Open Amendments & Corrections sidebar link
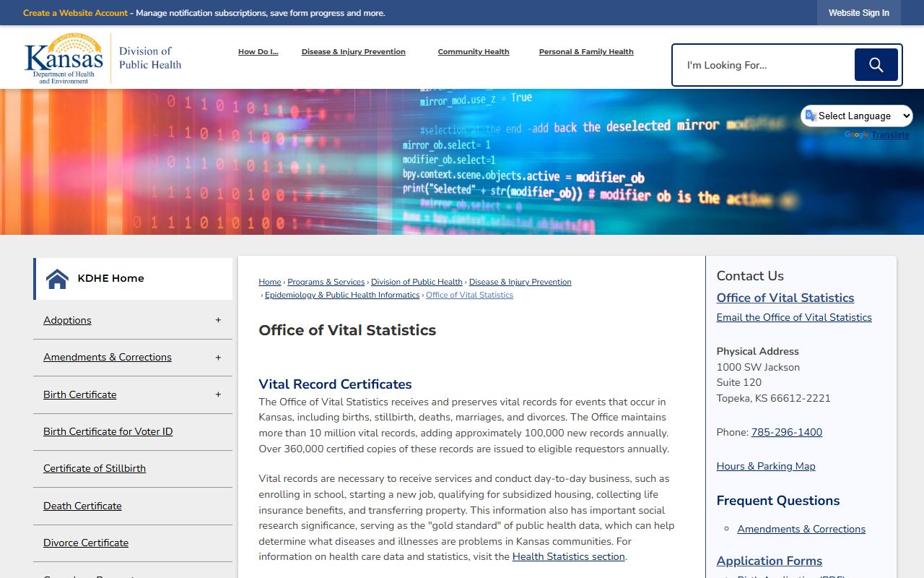 click(x=108, y=357)
